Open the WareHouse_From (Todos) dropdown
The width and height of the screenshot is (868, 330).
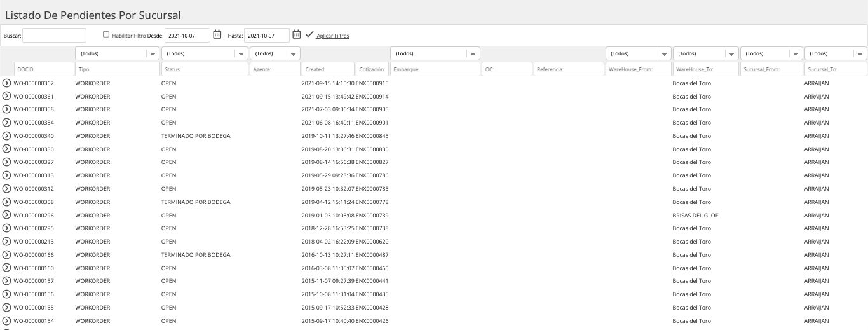coord(638,54)
